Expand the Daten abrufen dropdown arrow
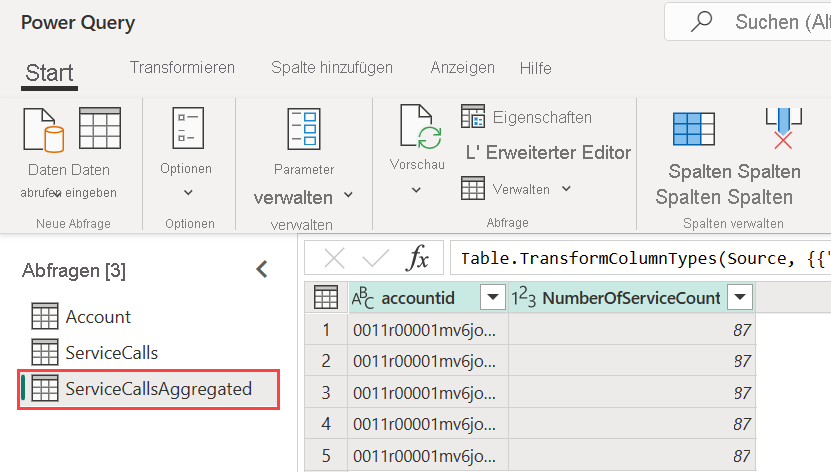The height and width of the screenshot is (472, 831). (58, 193)
